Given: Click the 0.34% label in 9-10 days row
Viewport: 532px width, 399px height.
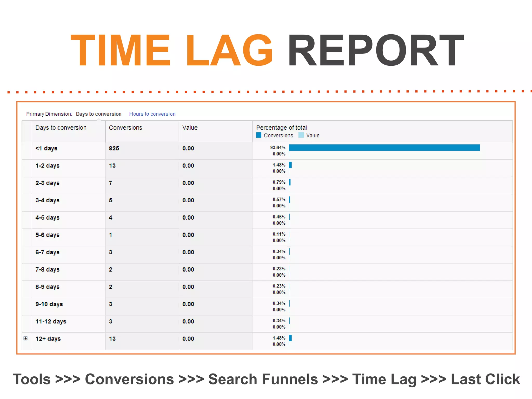Looking at the screenshot, I should 279,303.
